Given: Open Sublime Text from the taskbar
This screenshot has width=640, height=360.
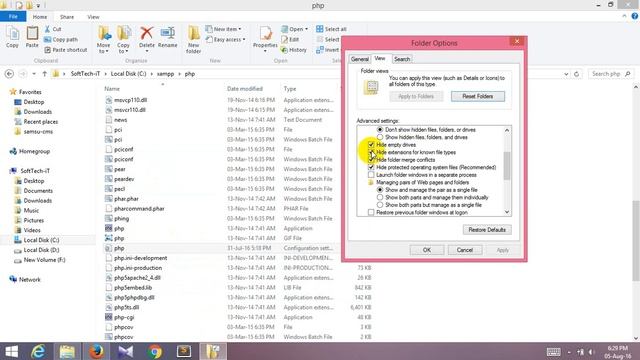Looking at the screenshot, I should click(184, 351).
